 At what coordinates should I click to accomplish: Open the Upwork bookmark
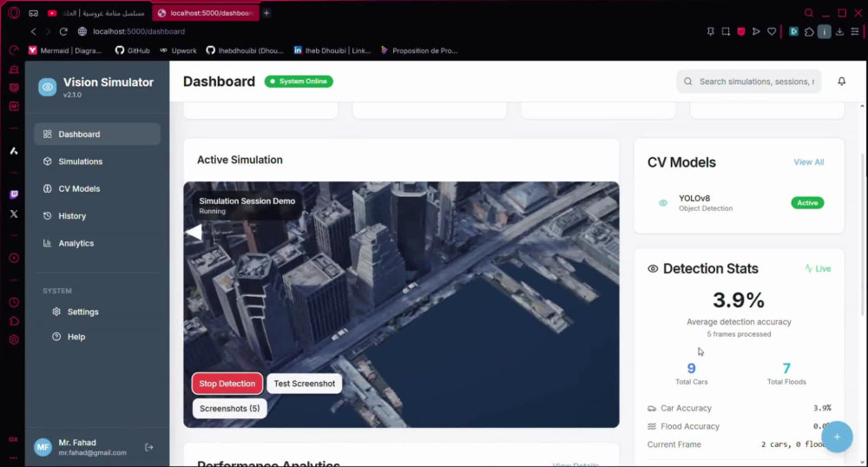[178, 50]
